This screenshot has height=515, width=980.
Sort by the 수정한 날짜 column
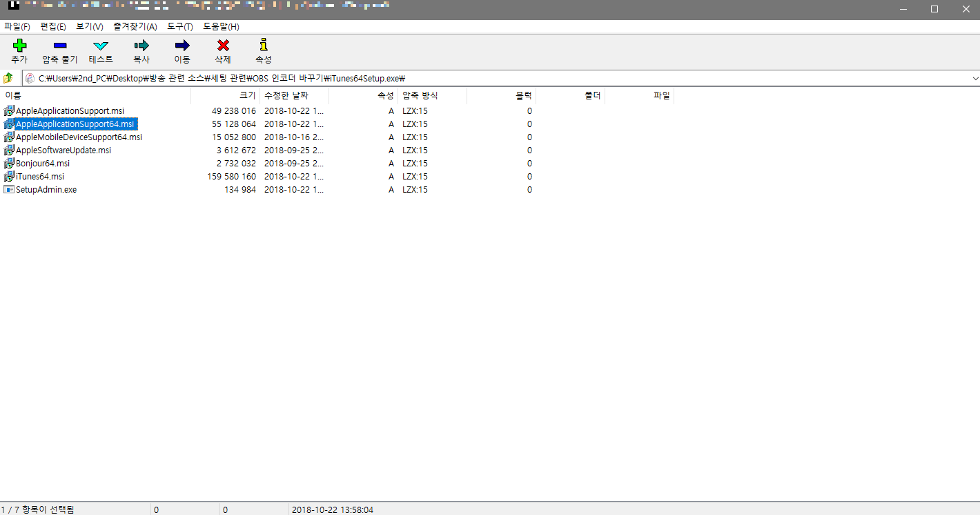pyautogui.click(x=286, y=95)
